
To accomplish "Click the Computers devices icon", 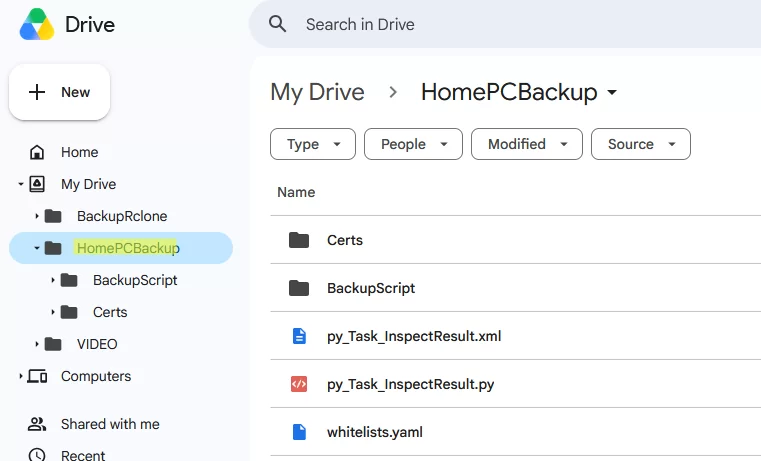I will pyautogui.click(x=37, y=377).
